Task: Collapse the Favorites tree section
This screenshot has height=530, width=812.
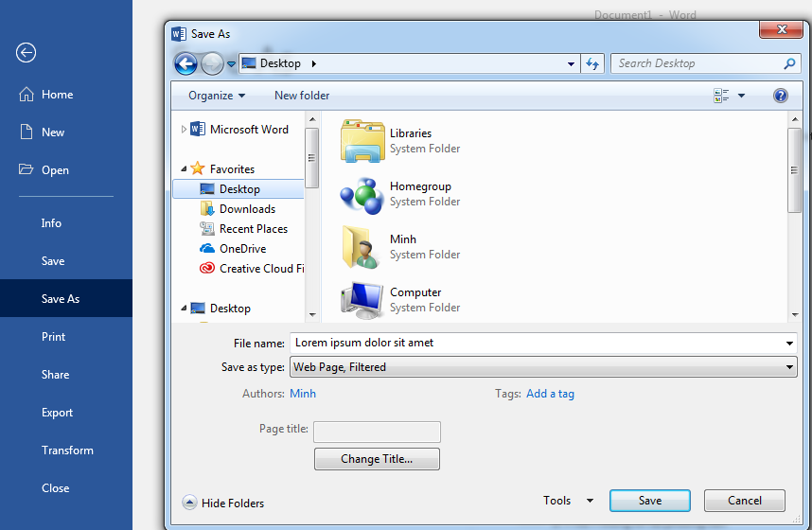Action: (x=184, y=168)
